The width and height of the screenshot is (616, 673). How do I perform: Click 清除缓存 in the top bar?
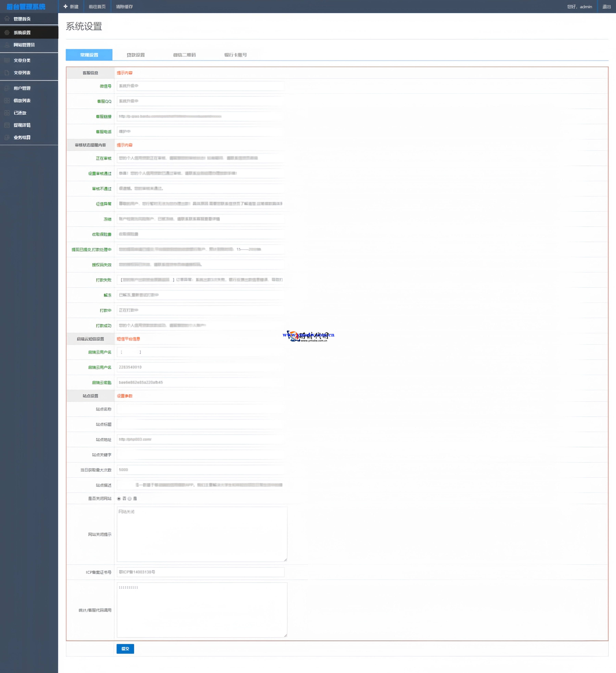[x=124, y=7]
